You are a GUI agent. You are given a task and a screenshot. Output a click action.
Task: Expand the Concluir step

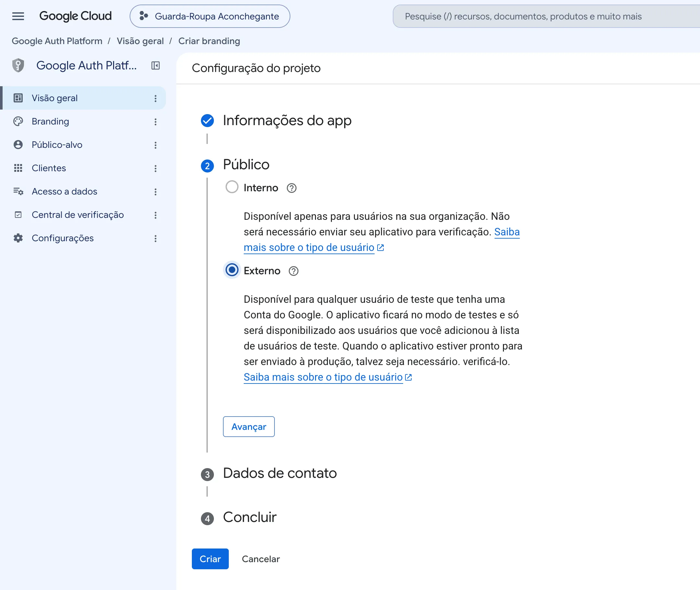250,517
